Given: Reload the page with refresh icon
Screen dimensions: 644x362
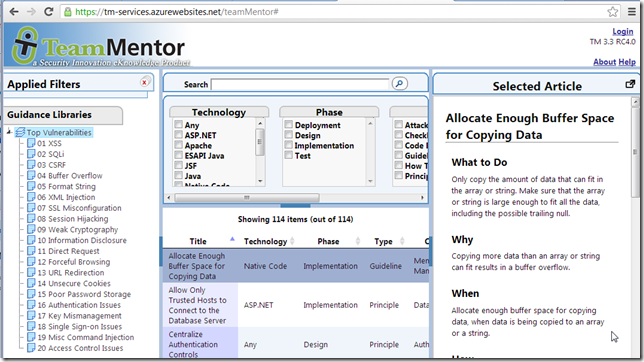Looking at the screenshot, I should [x=49, y=12].
